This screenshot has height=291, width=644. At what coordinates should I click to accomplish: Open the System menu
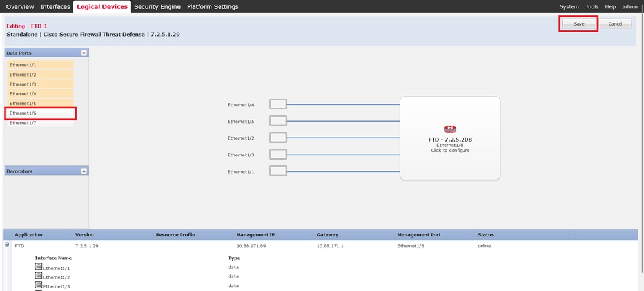569,6
